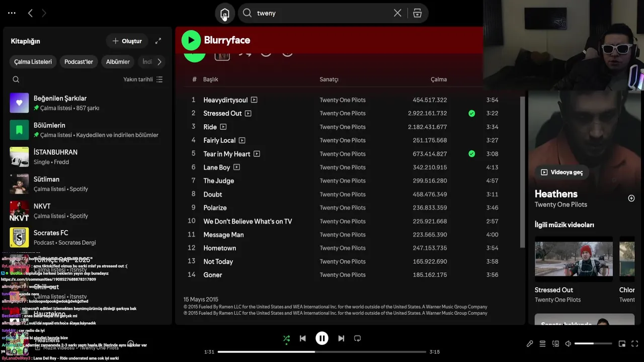Search within the library magnifier icon

[x=16, y=79]
